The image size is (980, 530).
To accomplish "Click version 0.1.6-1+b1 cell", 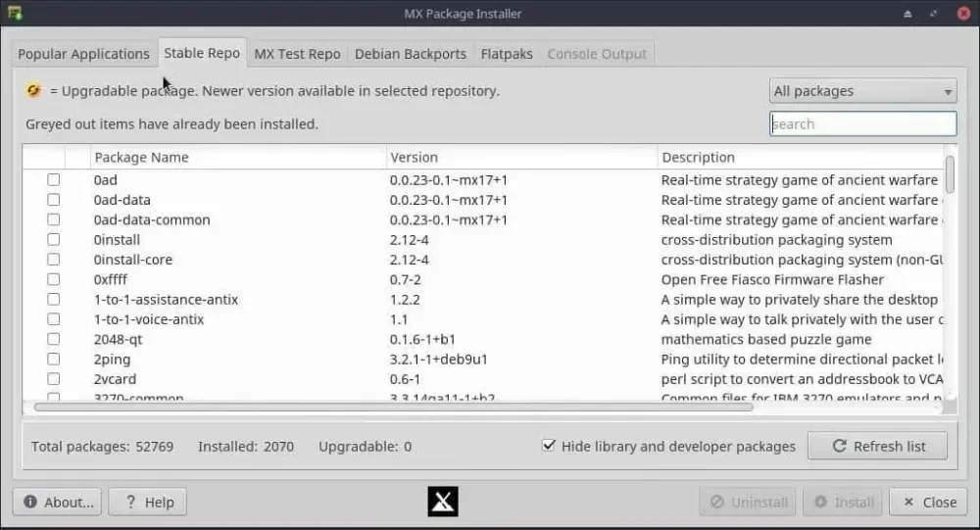I will click(422, 339).
